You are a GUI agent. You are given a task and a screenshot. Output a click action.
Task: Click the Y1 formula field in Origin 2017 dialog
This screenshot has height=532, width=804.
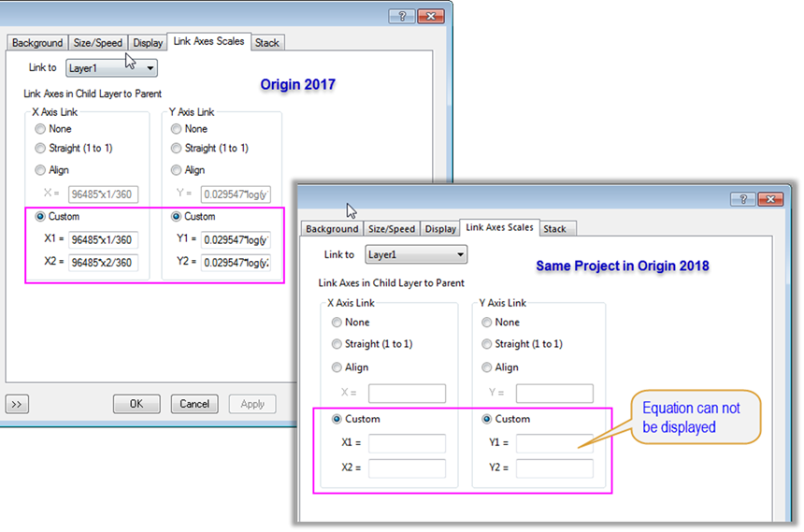[x=236, y=239]
